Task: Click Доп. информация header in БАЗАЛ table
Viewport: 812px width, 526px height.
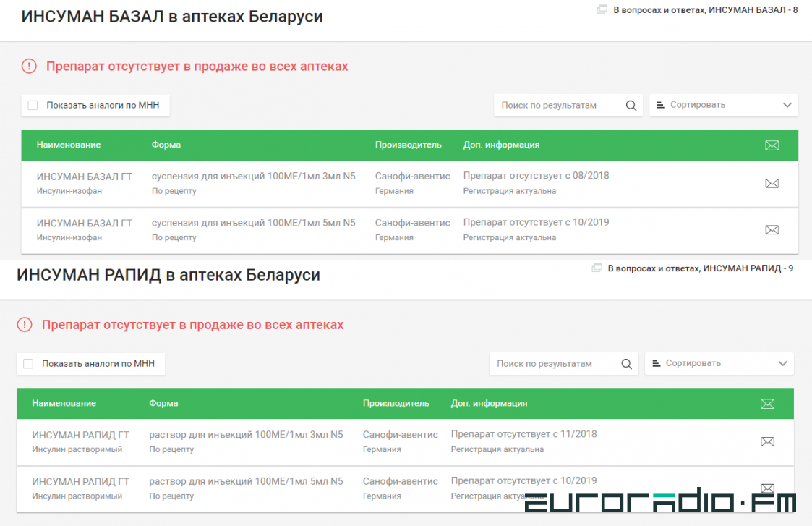Action: (501, 145)
